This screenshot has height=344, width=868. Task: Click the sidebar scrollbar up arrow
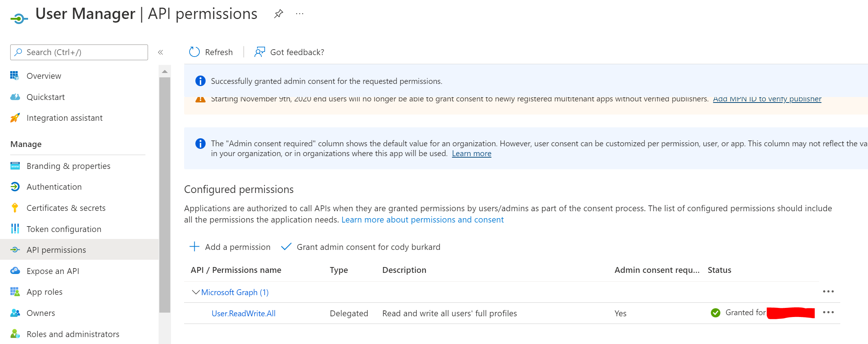tap(165, 71)
